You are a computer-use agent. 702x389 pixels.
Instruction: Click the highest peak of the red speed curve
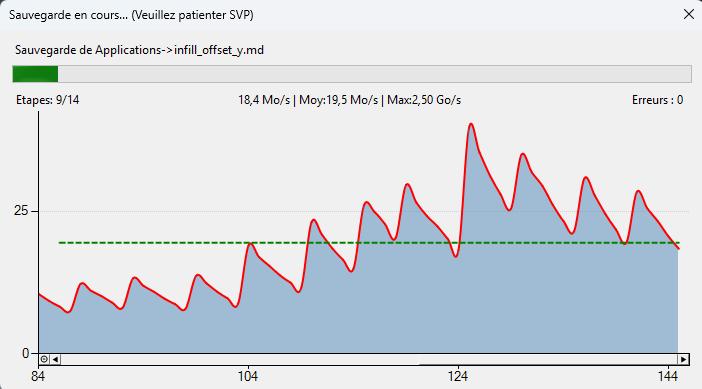click(x=471, y=124)
